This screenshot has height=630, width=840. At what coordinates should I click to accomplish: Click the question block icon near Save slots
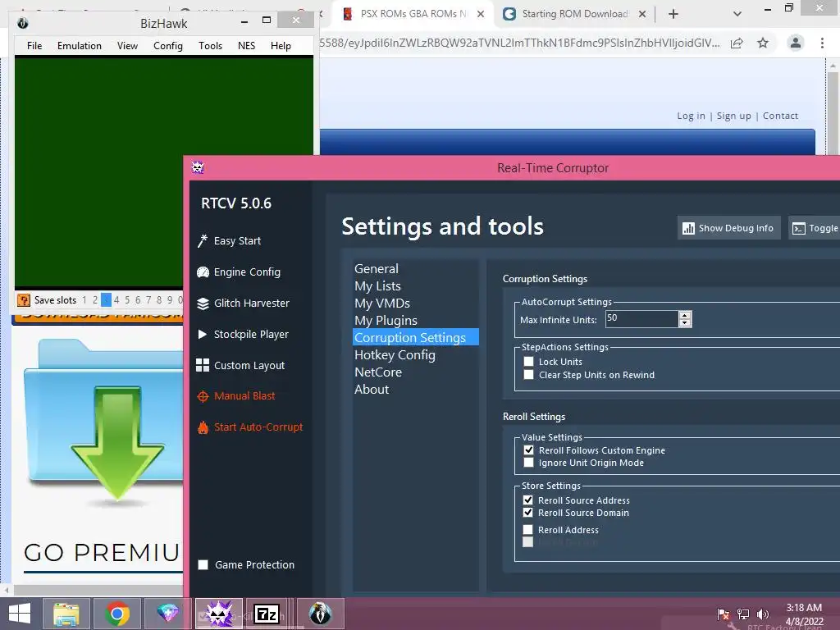[x=24, y=300]
